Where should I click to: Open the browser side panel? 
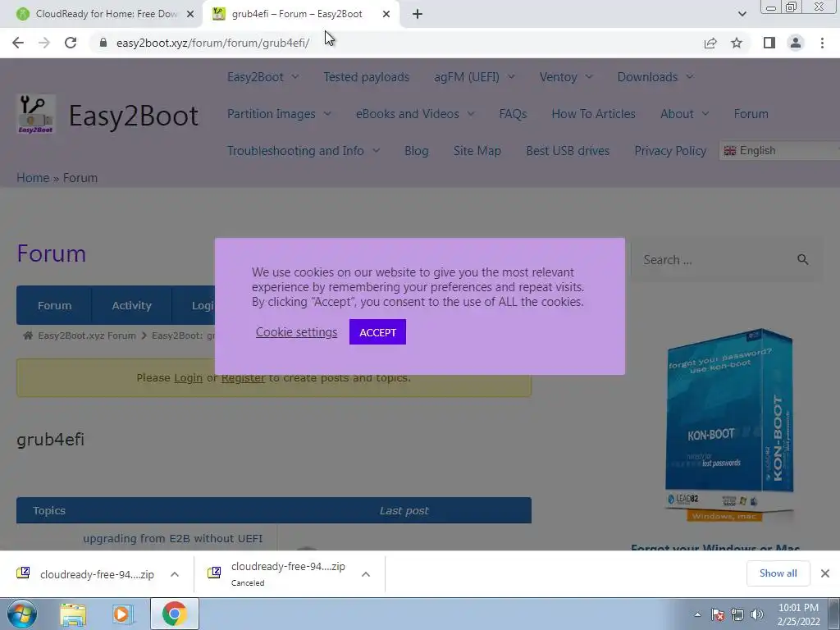point(769,43)
